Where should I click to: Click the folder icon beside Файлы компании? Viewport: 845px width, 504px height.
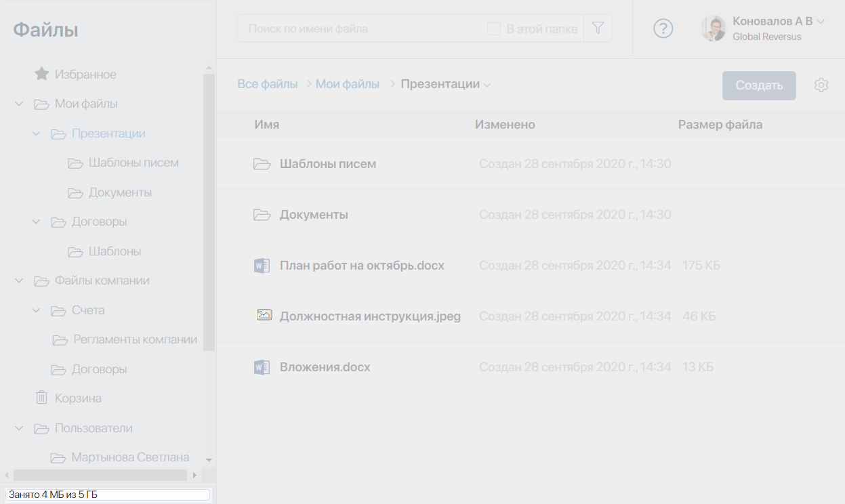[x=42, y=281]
